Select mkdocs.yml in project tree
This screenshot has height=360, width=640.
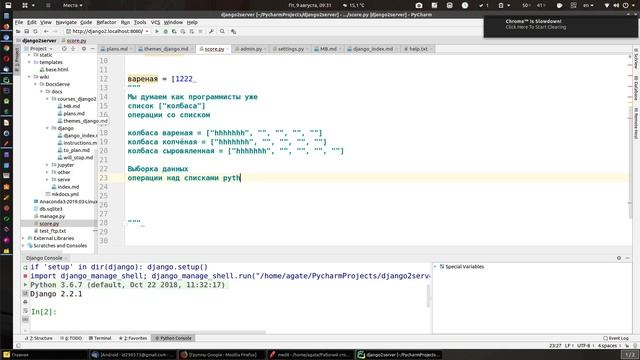click(x=65, y=194)
